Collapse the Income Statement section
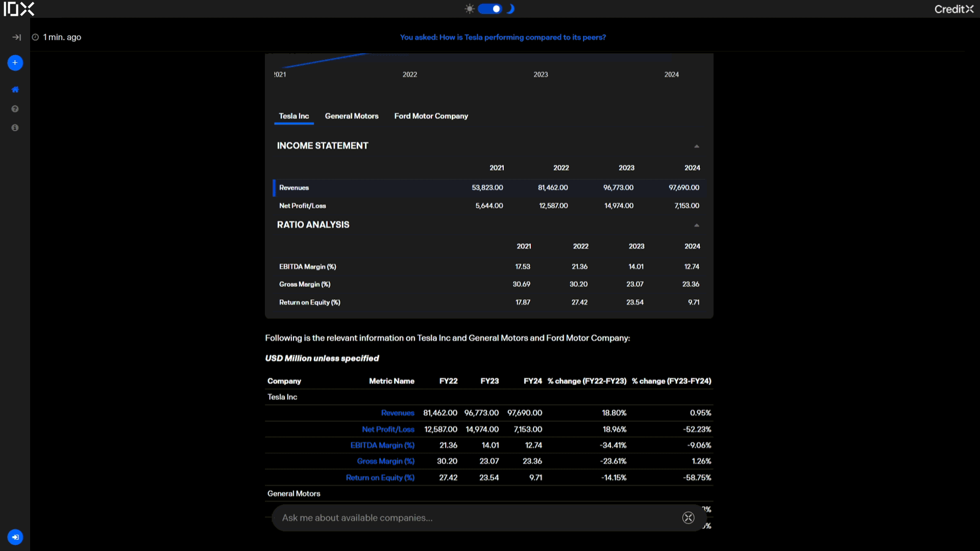 pyautogui.click(x=696, y=146)
